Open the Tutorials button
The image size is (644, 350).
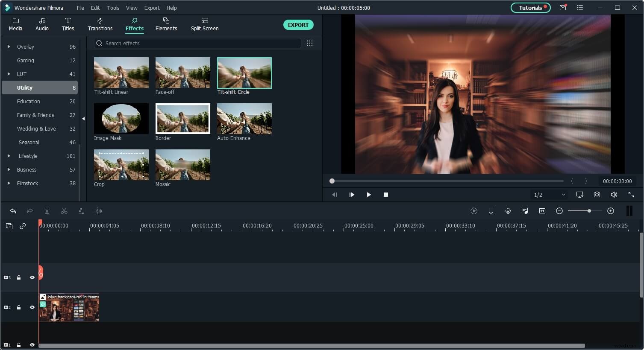tap(530, 8)
